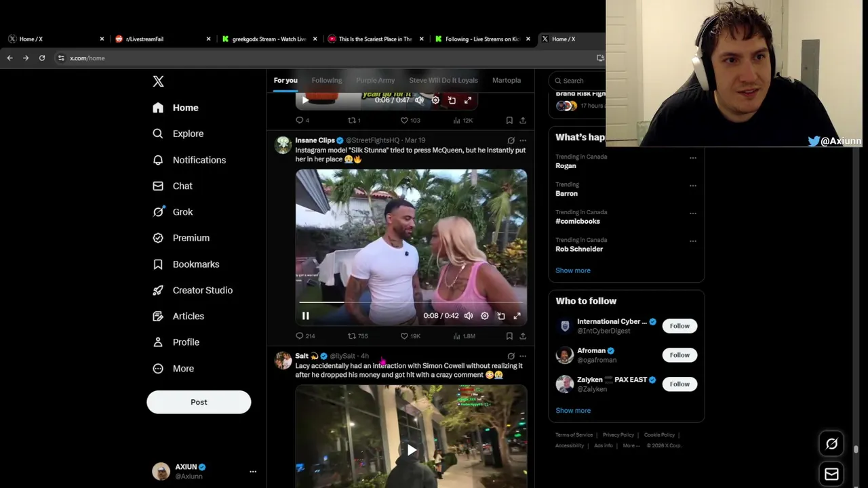868x488 pixels.
Task: Open settings gear on the top video
Action: [x=435, y=100]
